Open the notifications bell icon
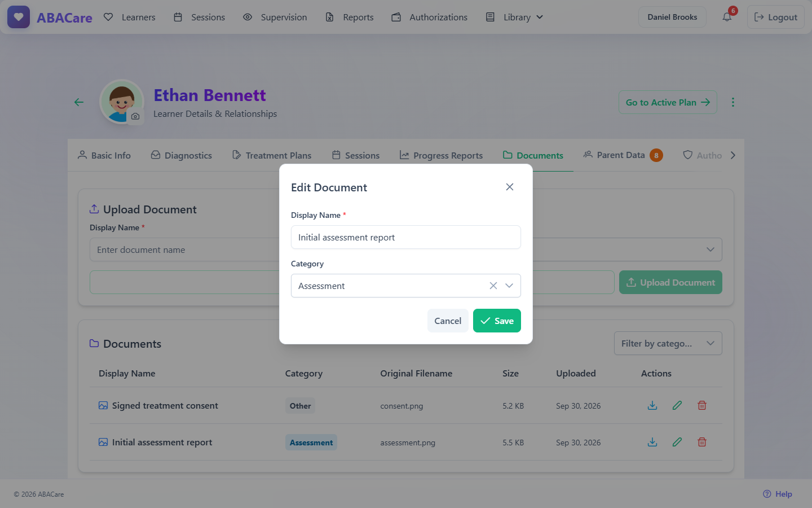This screenshot has height=508, width=812. (x=727, y=17)
